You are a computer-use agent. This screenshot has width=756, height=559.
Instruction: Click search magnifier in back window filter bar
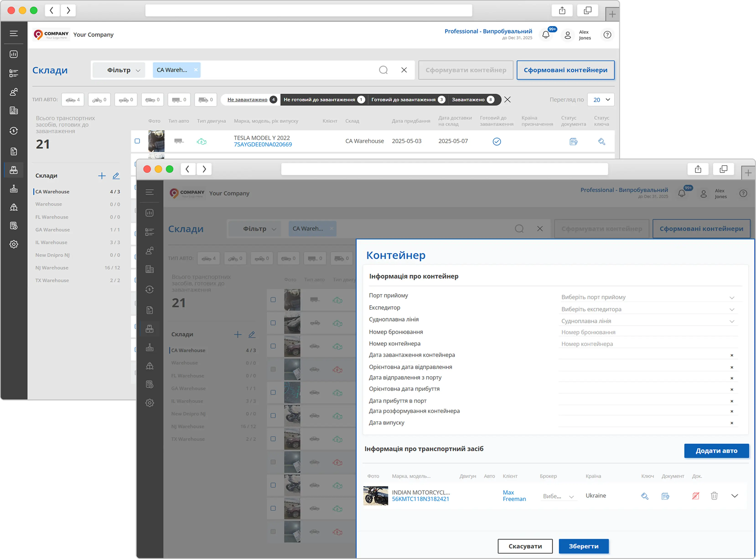coord(383,70)
